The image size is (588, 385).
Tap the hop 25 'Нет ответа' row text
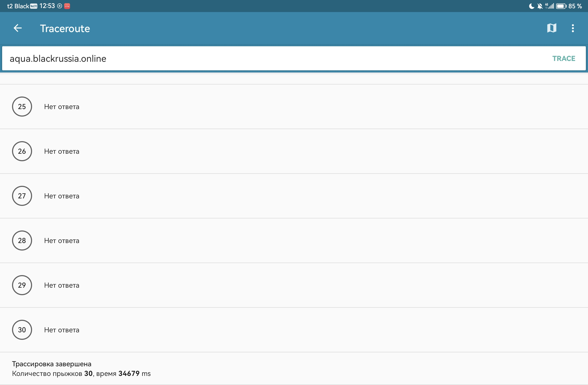[62, 107]
